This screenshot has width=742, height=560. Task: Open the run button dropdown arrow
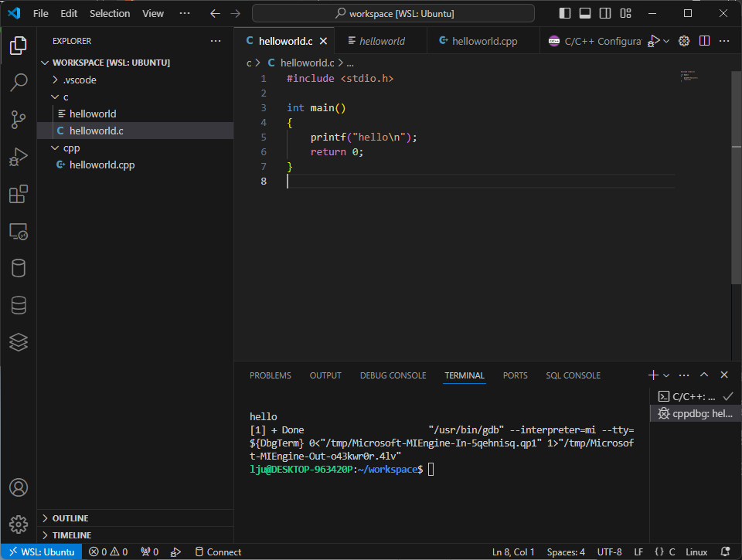coord(666,41)
